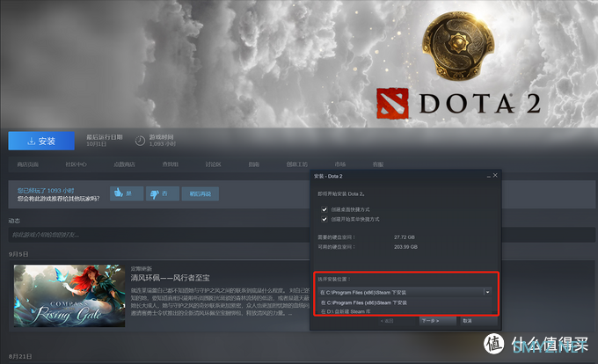Click 取消 to cancel the installation

(x=478, y=321)
